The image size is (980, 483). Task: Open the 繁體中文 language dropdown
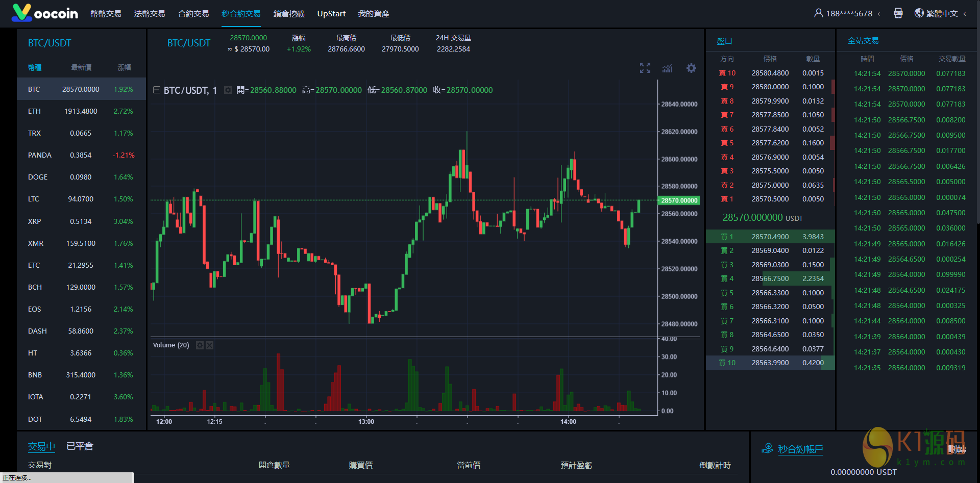pos(942,13)
